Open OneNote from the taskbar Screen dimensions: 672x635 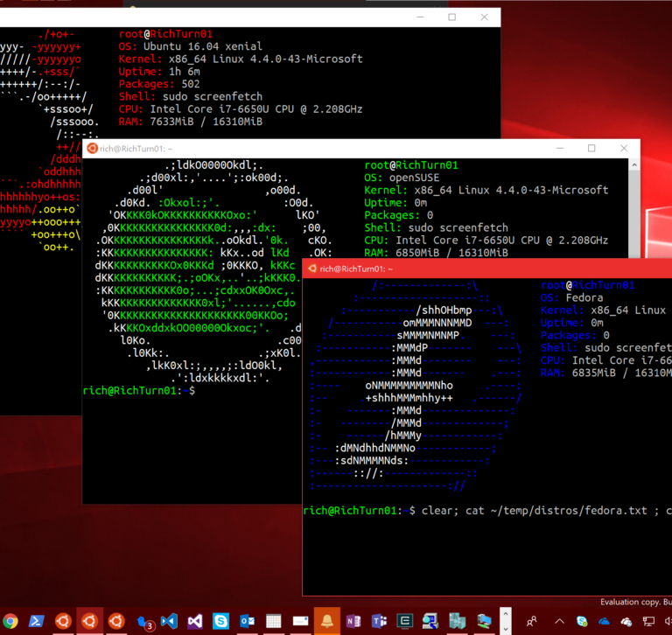click(353, 621)
